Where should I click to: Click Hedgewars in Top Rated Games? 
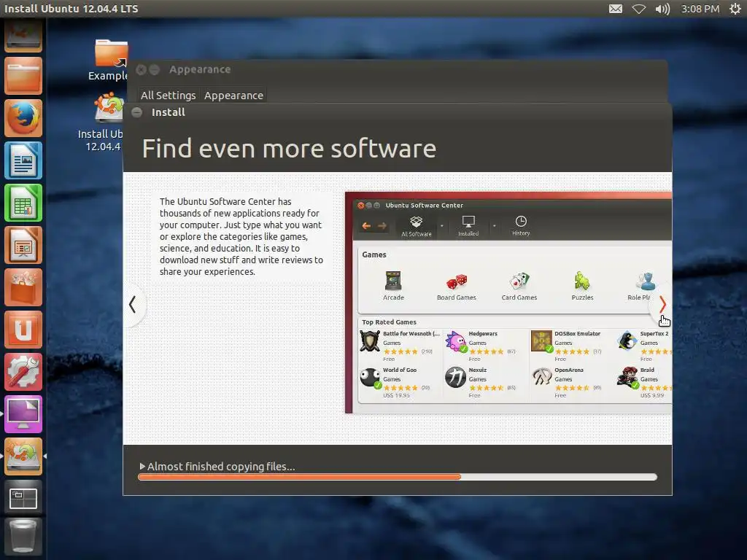tap(481, 345)
